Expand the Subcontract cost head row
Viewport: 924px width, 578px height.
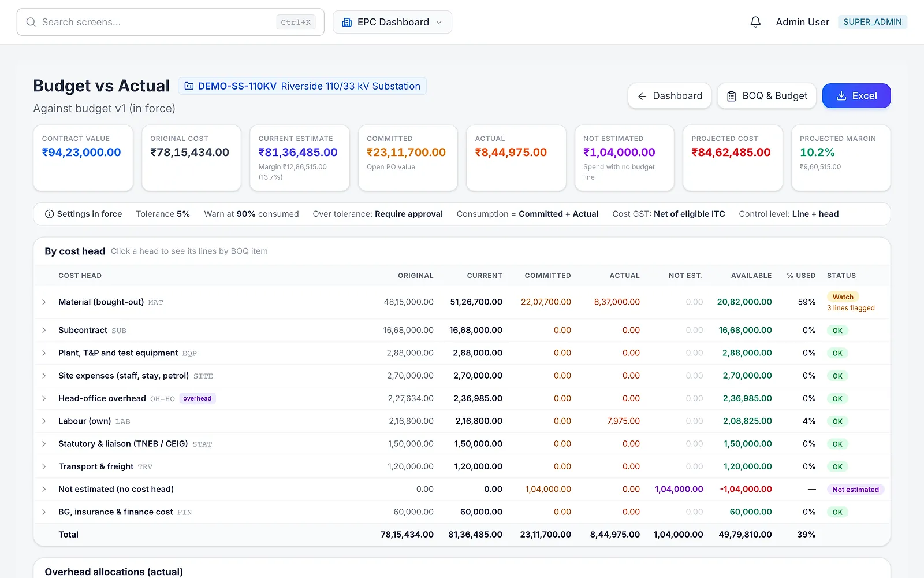[44, 331]
